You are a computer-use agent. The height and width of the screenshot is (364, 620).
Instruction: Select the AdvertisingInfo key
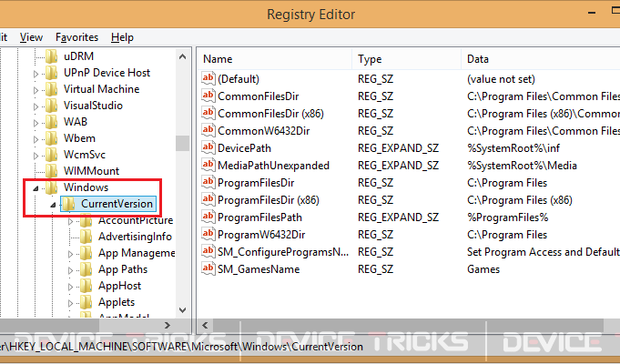135,237
